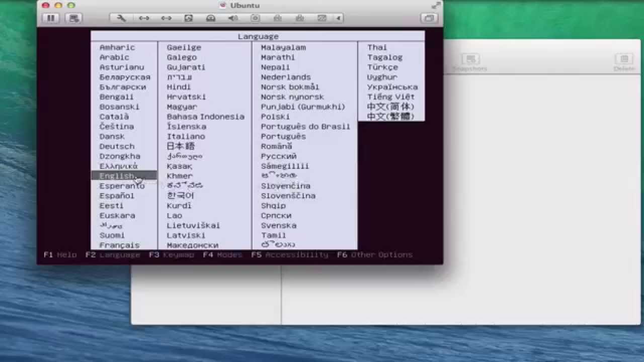Select Magyar language

(x=182, y=107)
